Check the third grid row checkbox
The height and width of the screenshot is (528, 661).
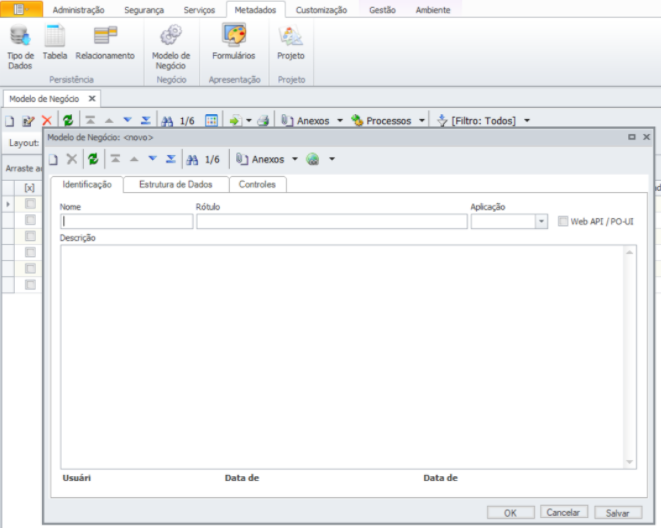coord(30,236)
